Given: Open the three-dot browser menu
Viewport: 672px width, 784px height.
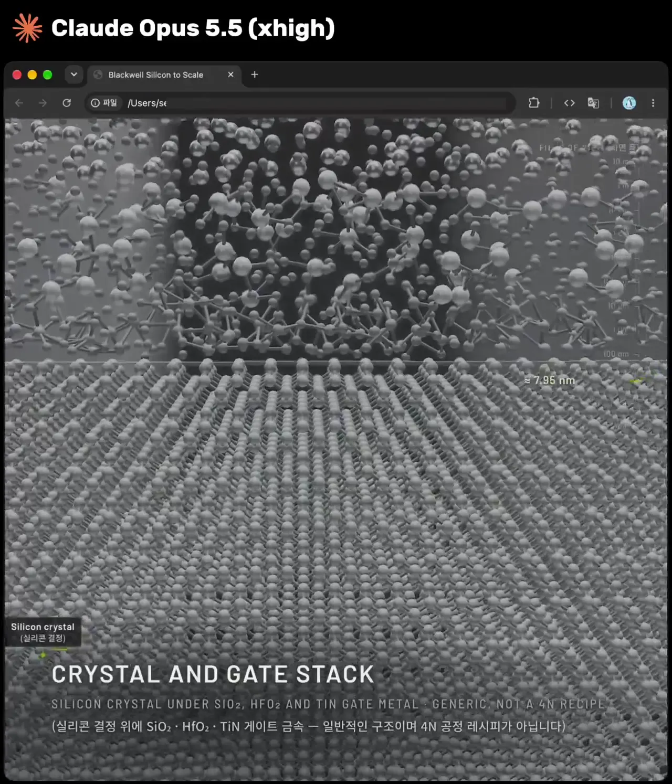Looking at the screenshot, I should [653, 103].
